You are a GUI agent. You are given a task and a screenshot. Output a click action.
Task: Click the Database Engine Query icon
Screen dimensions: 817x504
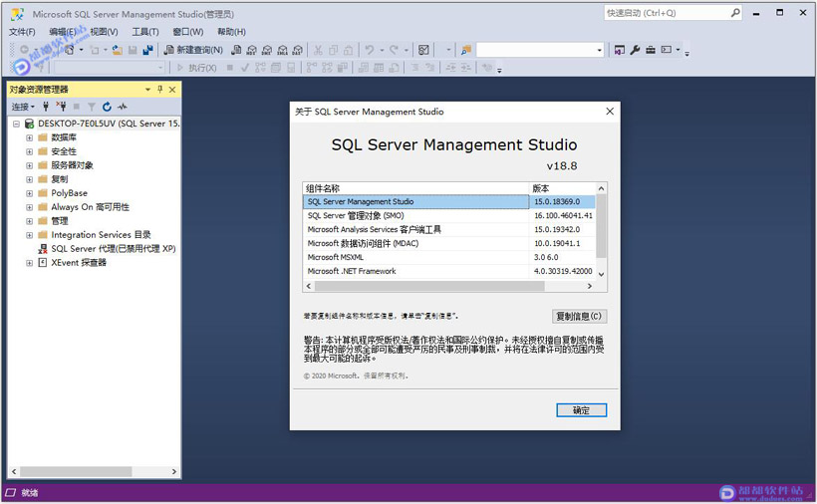236,50
